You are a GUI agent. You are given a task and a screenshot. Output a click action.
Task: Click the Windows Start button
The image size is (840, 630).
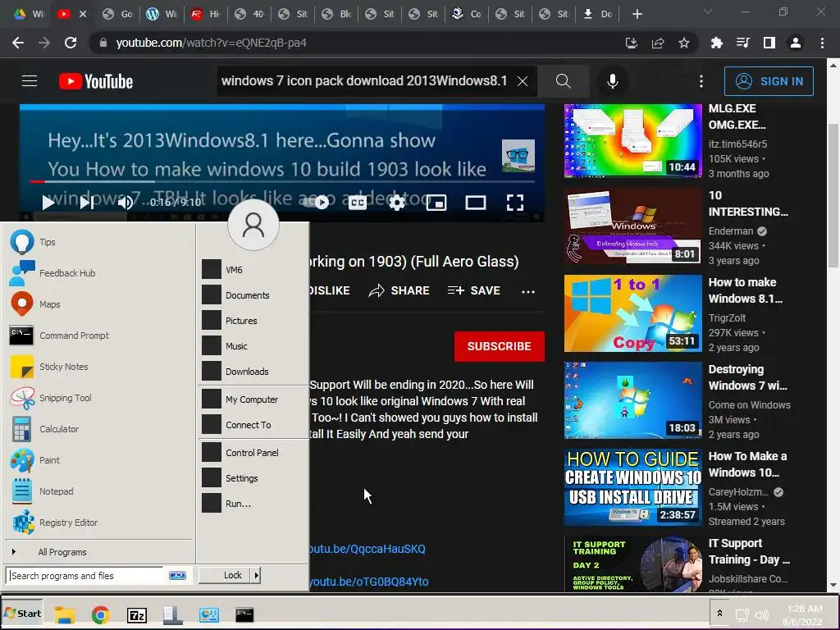coord(22,614)
